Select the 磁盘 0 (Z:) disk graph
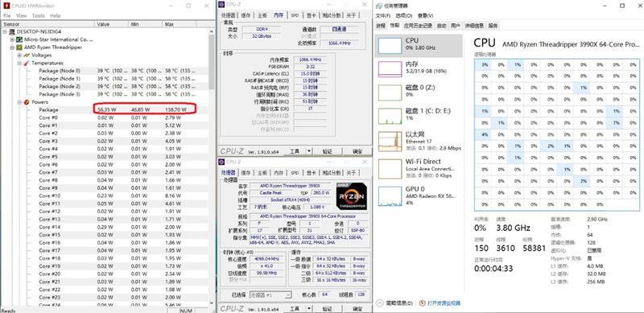 [x=390, y=93]
